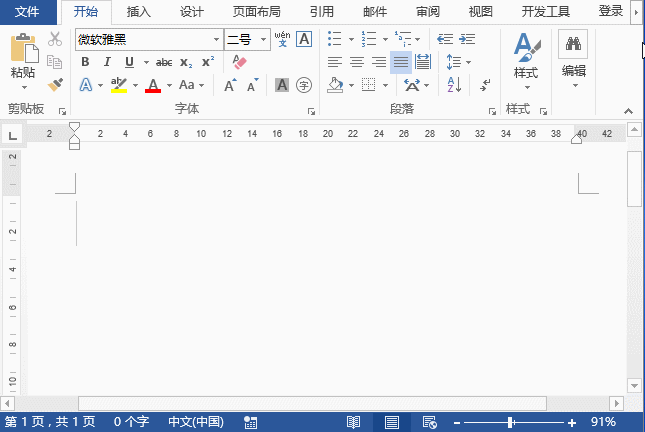Toggle justified paragraph alignment
This screenshot has height=432, width=645.
point(400,62)
